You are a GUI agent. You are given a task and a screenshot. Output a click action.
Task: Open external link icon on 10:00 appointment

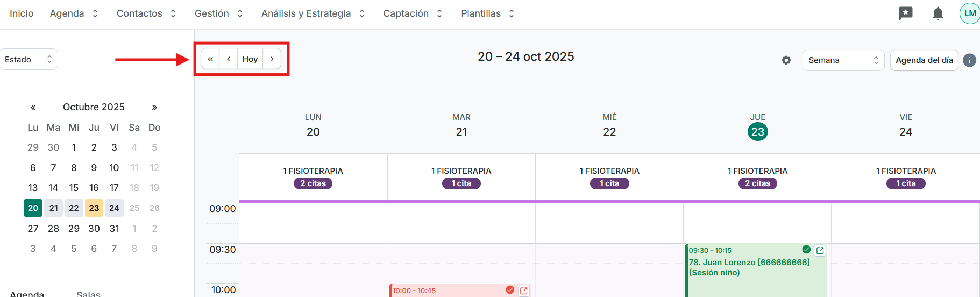524,291
